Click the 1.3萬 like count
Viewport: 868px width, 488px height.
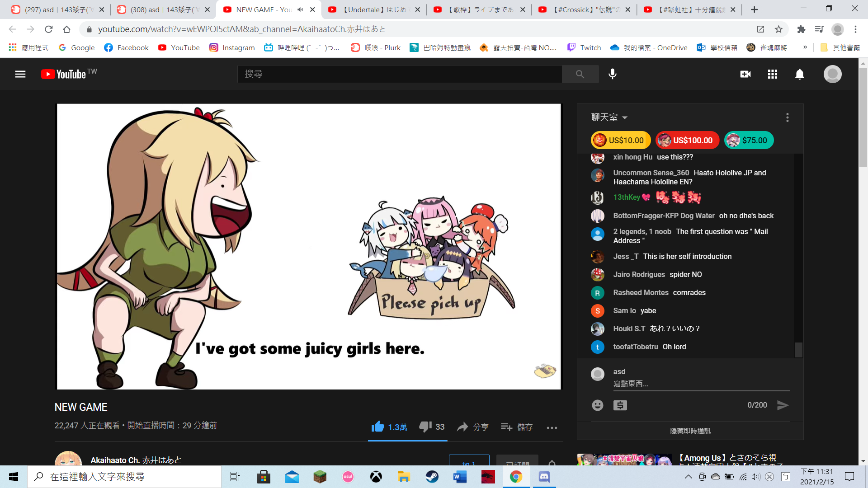(397, 427)
